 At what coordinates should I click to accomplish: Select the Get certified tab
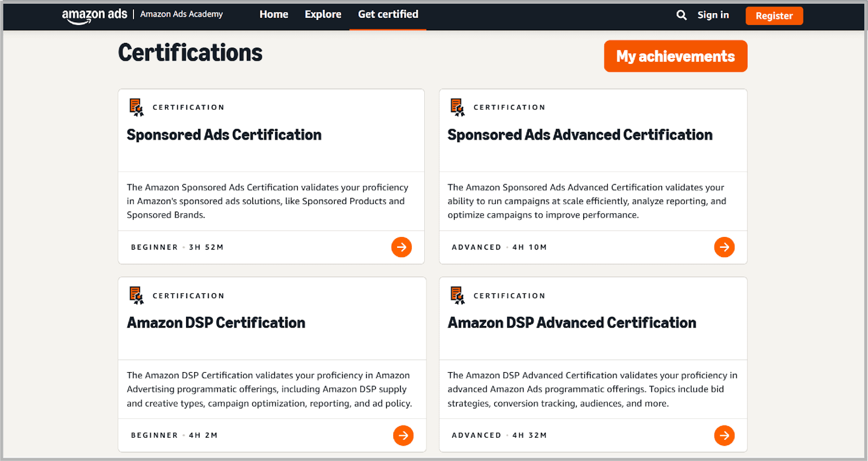[388, 15]
